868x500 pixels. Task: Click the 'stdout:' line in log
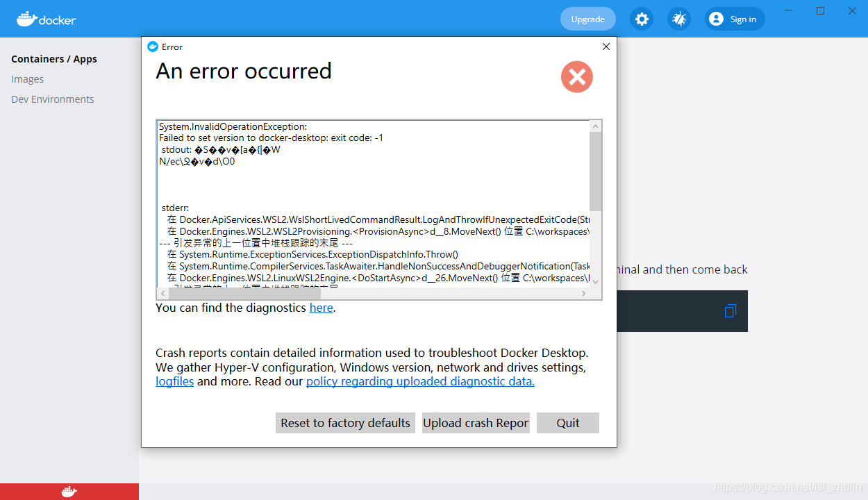coord(221,149)
